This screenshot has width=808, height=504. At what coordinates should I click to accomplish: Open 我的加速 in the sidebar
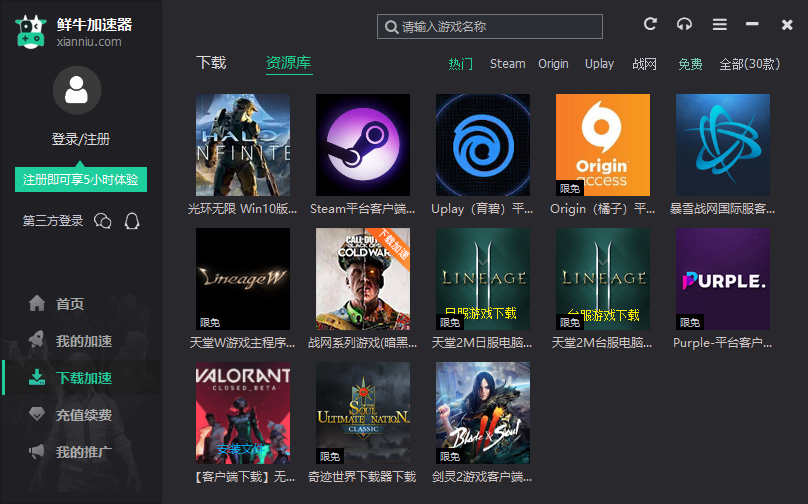click(83, 341)
